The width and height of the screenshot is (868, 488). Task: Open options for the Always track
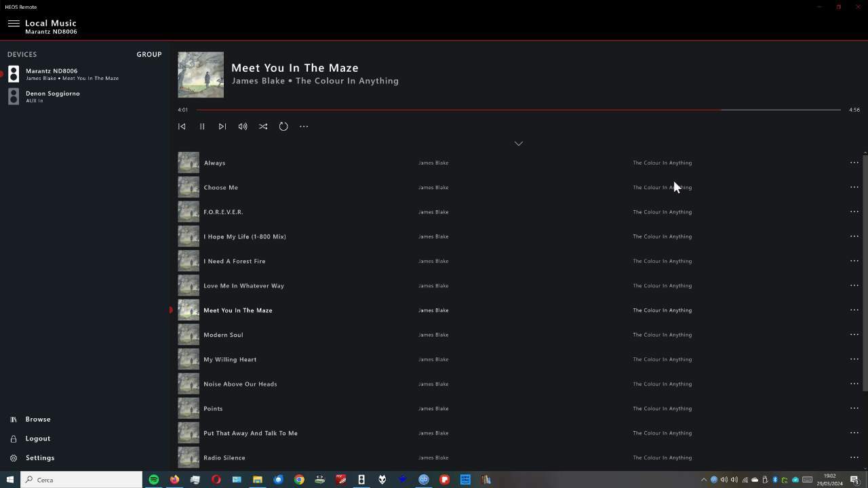(x=854, y=163)
